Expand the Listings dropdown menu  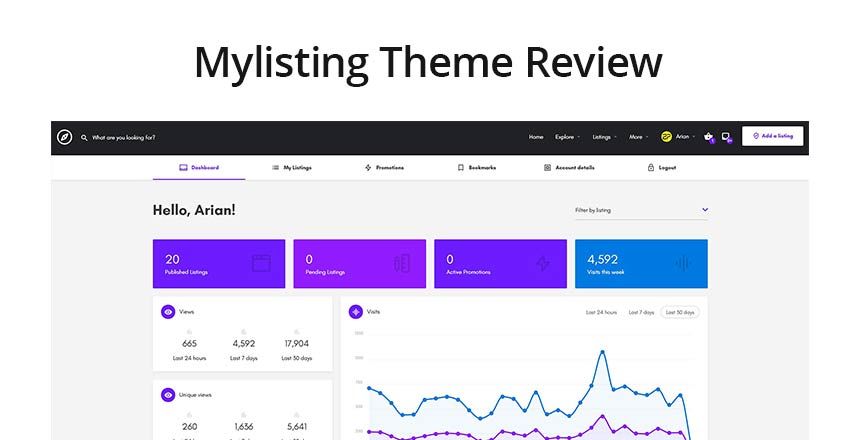click(604, 137)
